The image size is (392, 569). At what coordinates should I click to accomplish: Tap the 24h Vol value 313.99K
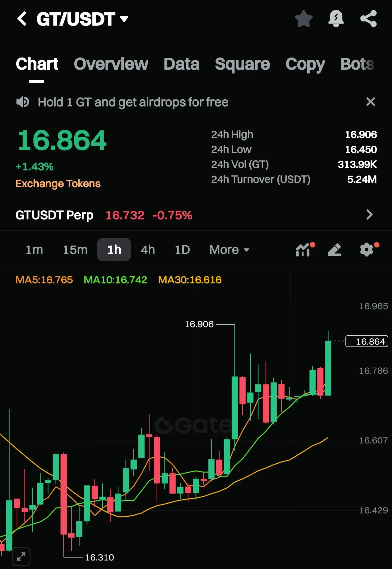[x=357, y=164]
